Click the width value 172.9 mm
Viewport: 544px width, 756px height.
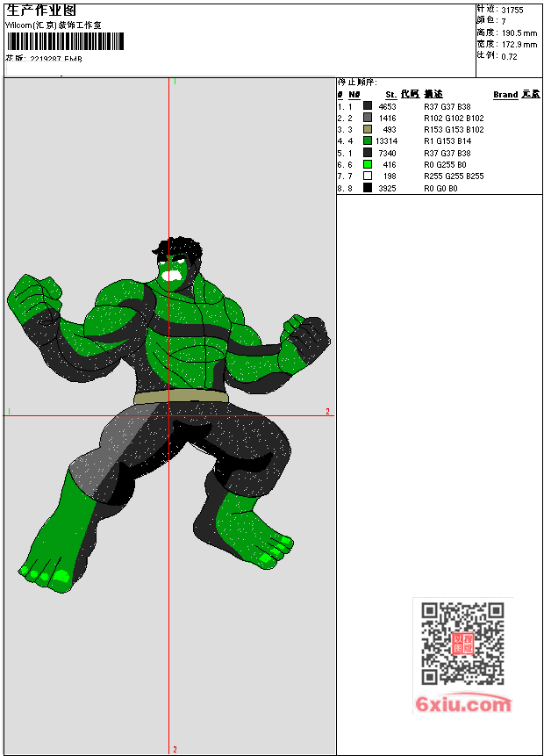(519, 45)
